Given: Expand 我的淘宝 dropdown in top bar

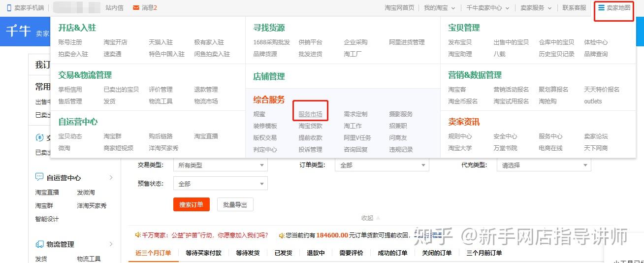Looking at the screenshot, I should pos(453,8).
